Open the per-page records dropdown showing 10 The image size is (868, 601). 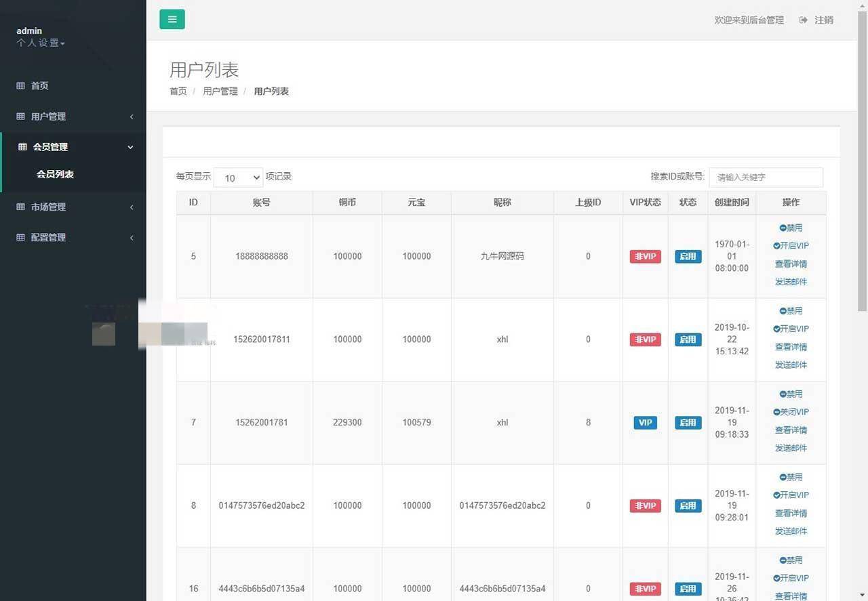coord(237,177)
